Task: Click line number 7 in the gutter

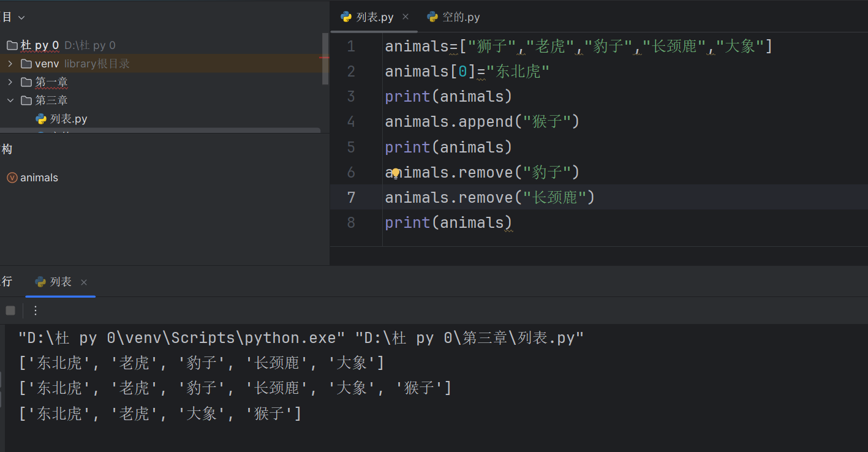Action: point(351,197)
